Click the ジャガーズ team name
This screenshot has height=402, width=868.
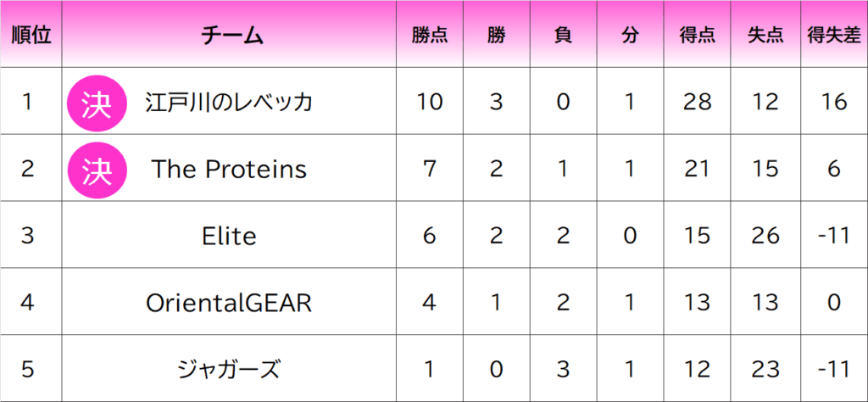click(229, 370)
